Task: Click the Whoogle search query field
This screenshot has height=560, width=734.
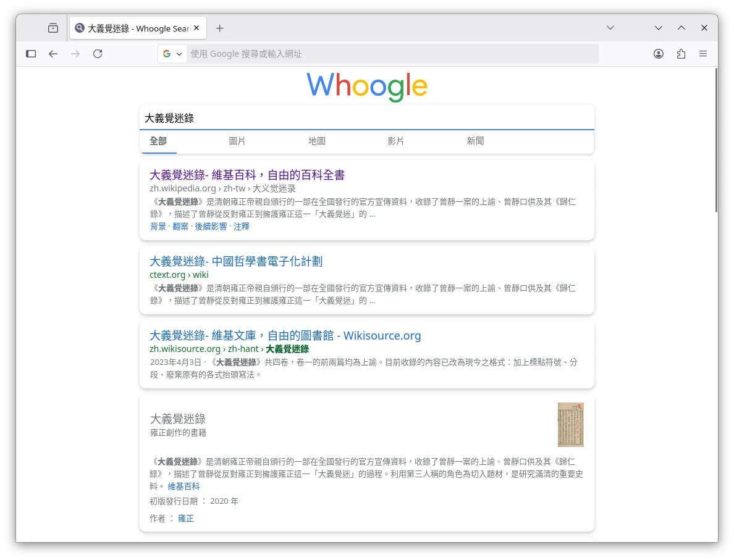Action: [x=367, y=118]
